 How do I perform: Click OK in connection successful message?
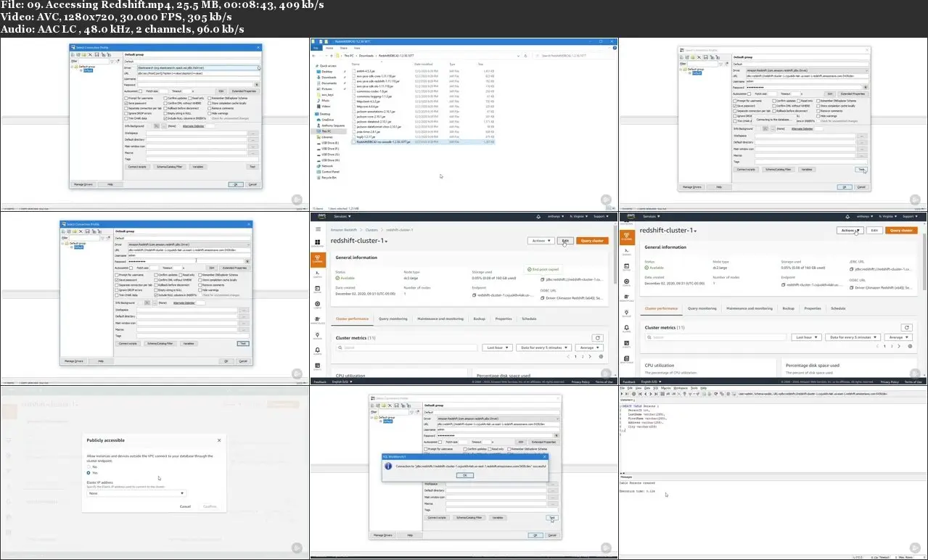pyautogui.click(x=465, y=475)
